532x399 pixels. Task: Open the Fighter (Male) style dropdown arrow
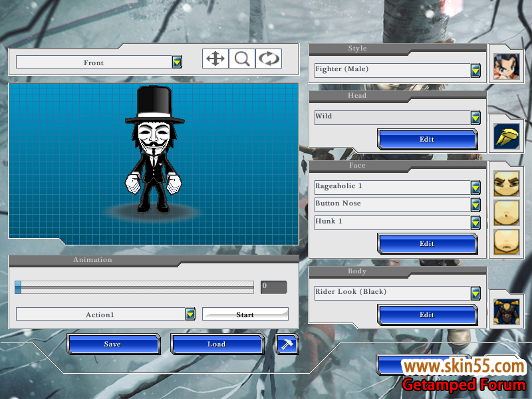[x=475, y=70]
